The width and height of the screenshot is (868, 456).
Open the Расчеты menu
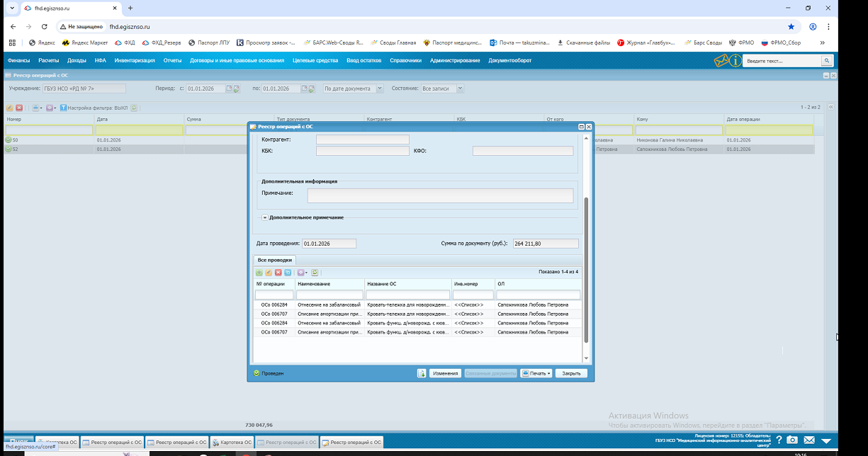[49, 61]
